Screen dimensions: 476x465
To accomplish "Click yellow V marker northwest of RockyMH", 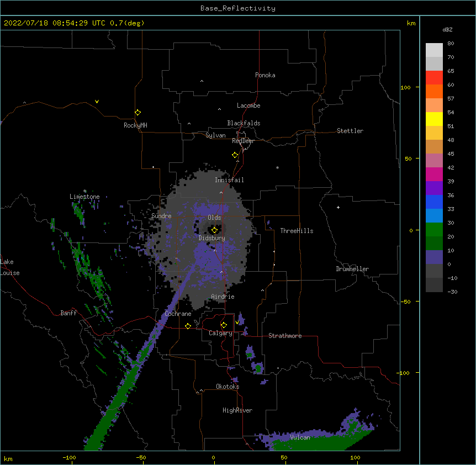I will click(97, 102).
